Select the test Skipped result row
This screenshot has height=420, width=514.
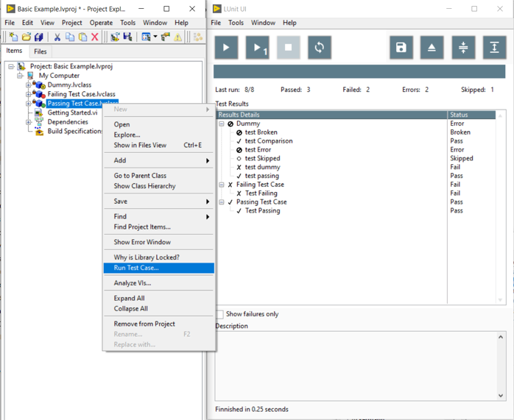[356, 158]
